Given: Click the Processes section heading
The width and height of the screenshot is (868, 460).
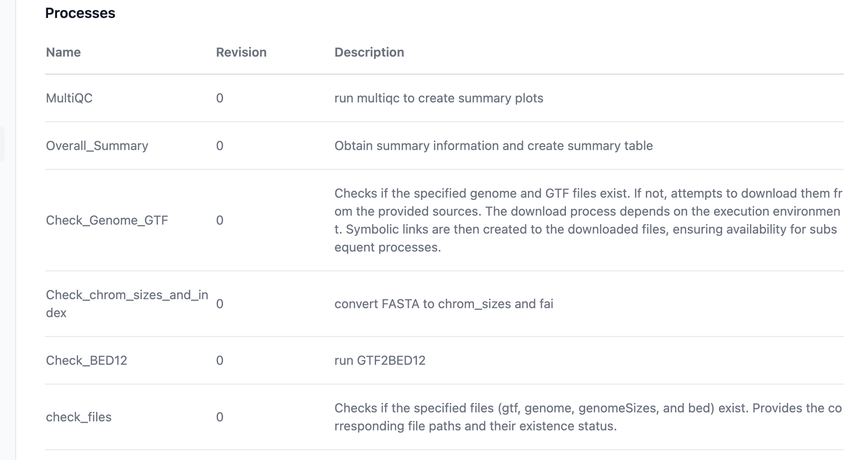Looking at the screenshot, I should coord(80,13).
